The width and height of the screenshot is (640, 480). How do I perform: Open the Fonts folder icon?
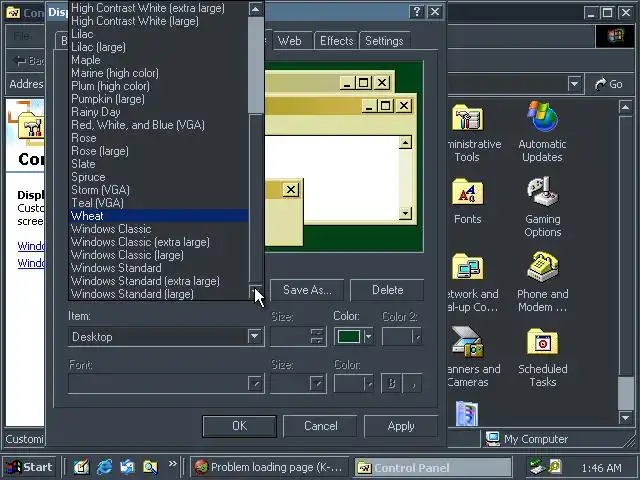[x=468, y=192]
